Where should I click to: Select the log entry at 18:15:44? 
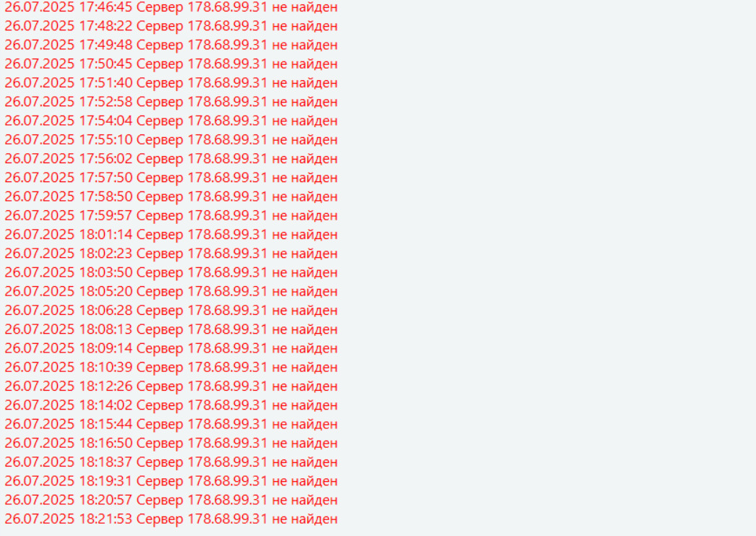171,424
